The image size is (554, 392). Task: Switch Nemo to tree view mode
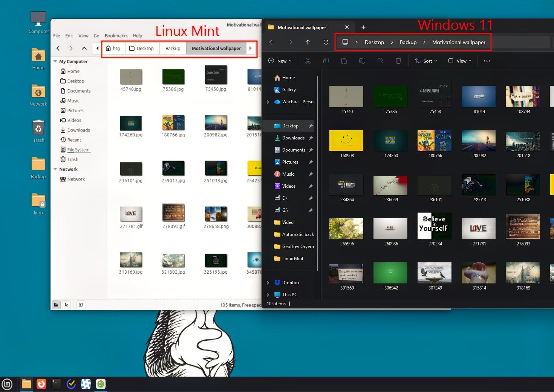[66, 305]
